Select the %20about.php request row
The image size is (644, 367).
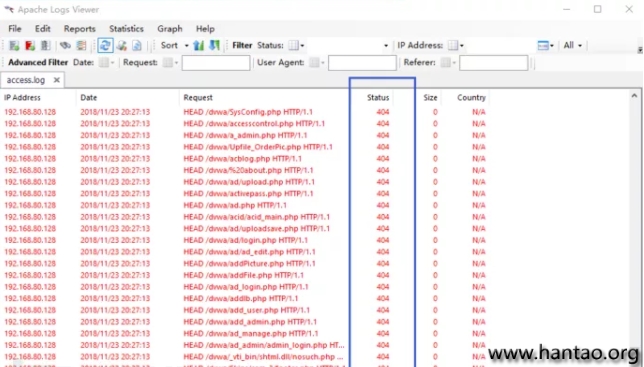(x=245, y=170)
